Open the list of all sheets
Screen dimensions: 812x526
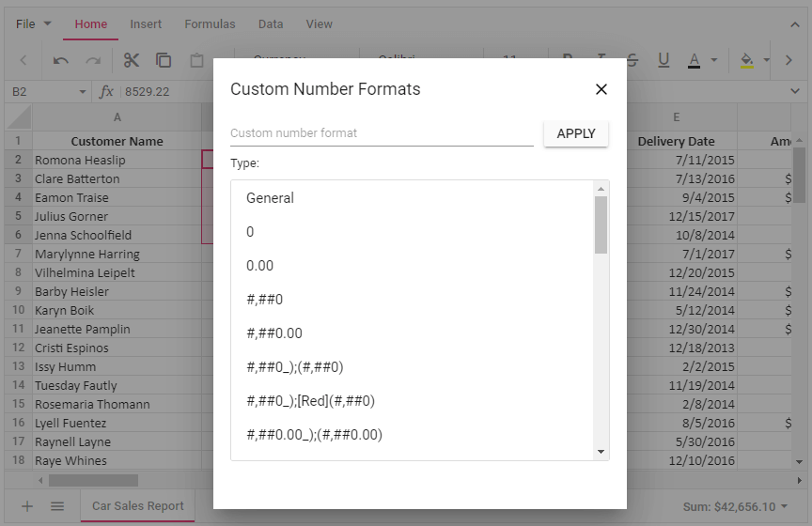tap(57, 506)
